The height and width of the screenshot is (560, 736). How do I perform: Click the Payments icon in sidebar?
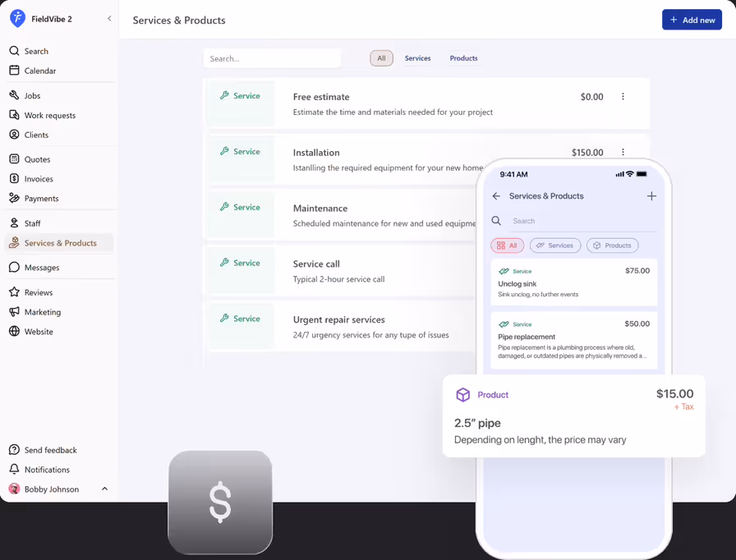pyautogui.click(x=15, y=199)
